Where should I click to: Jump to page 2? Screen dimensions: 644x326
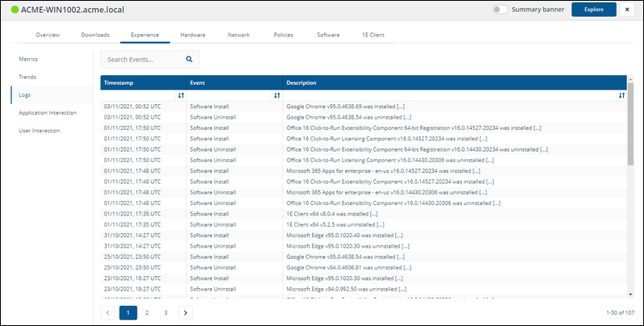(147, 312)
